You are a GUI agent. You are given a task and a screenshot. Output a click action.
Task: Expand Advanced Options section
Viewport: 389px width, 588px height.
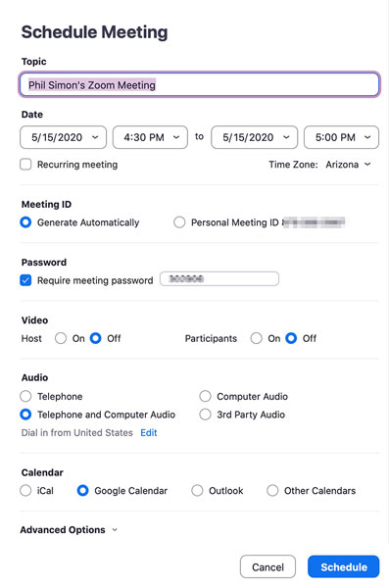pos(69,530)
